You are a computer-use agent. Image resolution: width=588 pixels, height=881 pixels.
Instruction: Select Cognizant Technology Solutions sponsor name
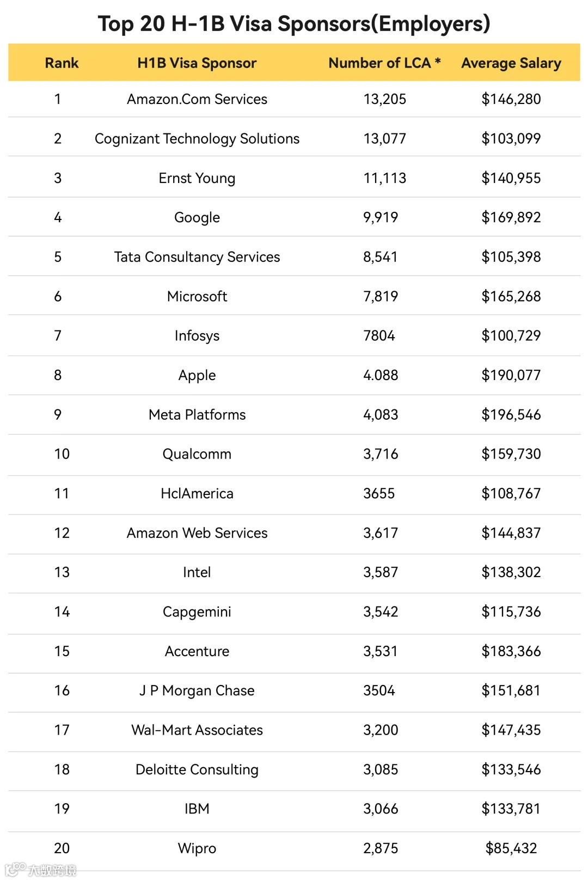click(x=197, y=139)
